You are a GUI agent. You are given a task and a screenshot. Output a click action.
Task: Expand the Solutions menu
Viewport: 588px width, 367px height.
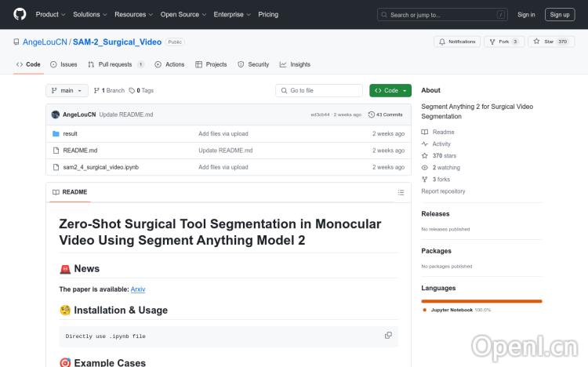tap(89, 14)
